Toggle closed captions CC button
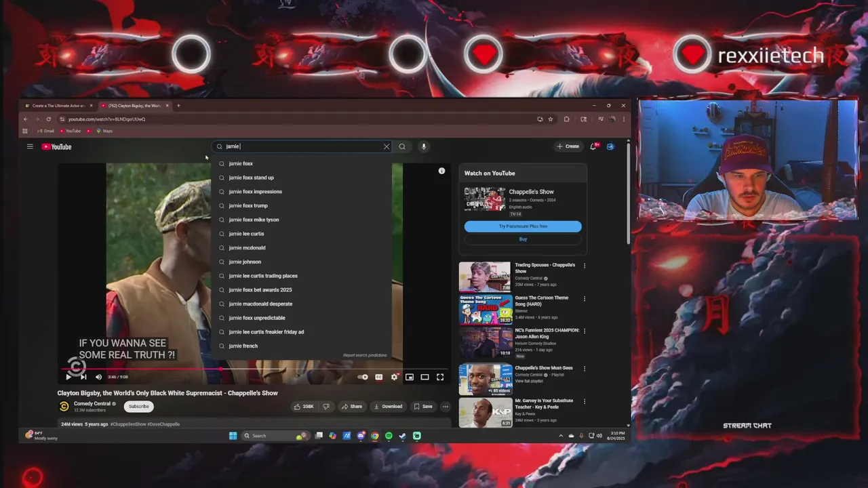The width and height of the screenshot is (868, 488). pos(379,377)
